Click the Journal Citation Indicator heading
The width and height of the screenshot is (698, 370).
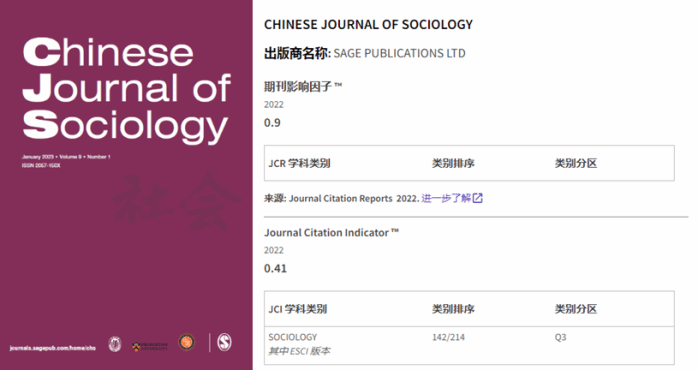coord(331,232)
